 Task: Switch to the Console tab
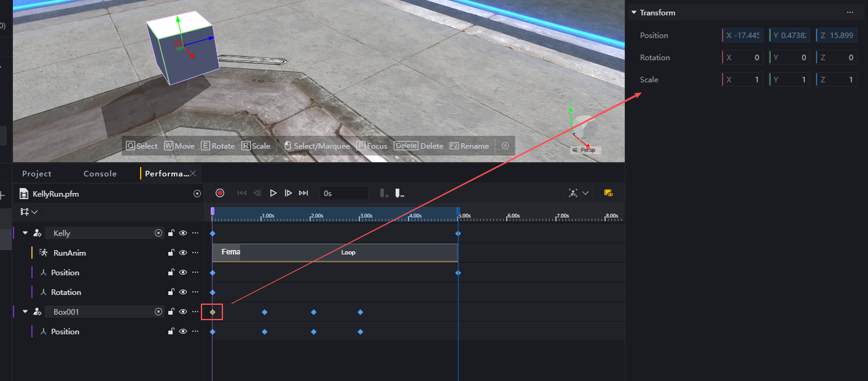pyautogui.click(x=100, y=174)
